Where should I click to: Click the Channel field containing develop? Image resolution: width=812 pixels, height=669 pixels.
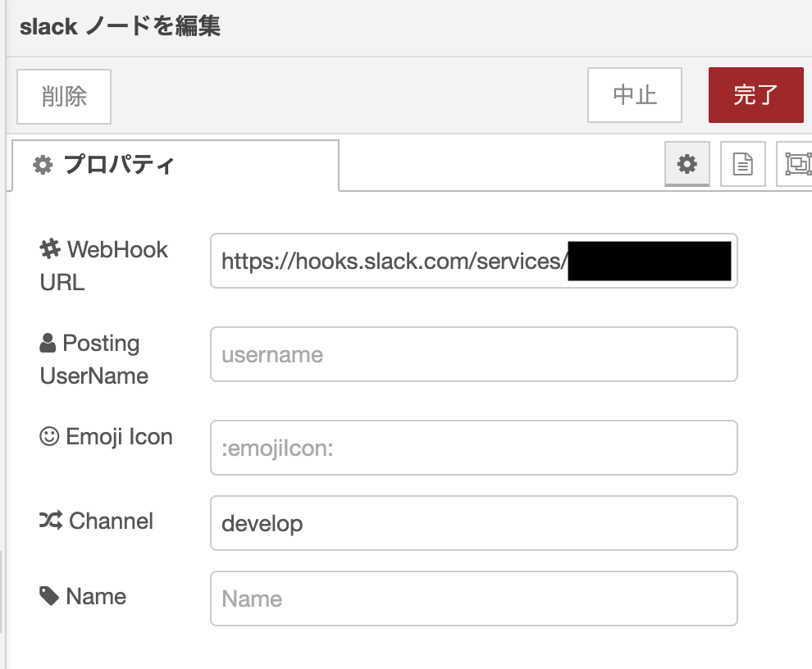(473, 523)
